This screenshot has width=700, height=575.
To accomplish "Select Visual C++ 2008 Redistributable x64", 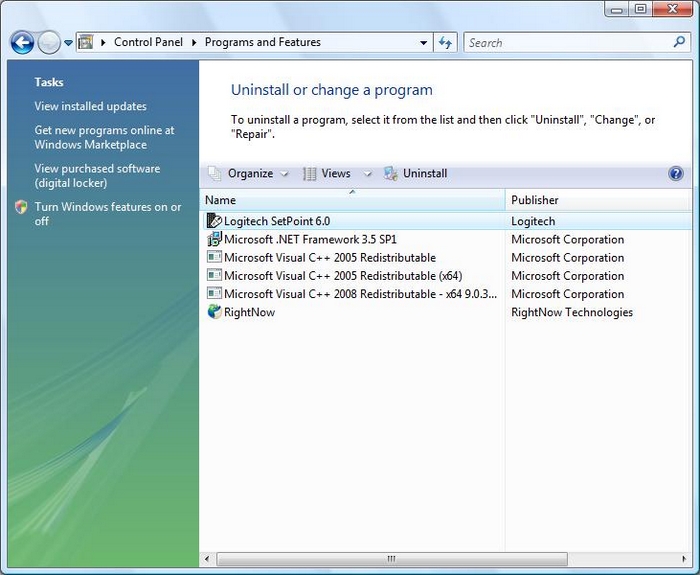I will [360, 294].
